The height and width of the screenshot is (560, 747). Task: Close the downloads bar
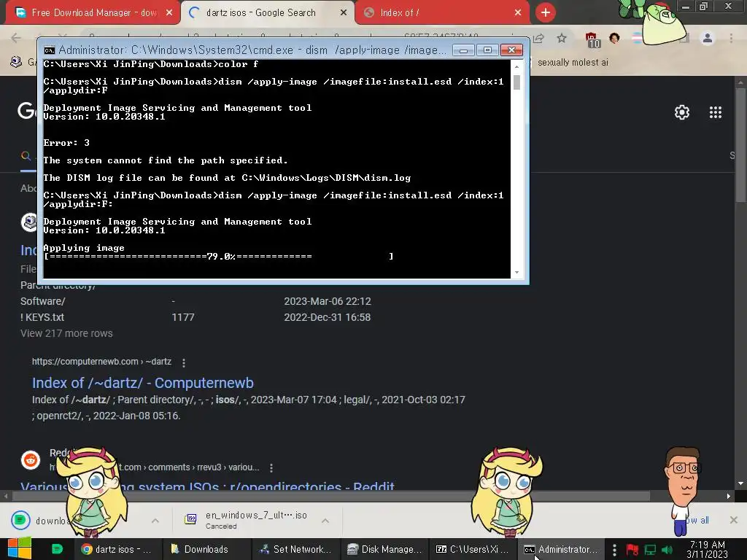pyautogui.click(x=734, y=520)
